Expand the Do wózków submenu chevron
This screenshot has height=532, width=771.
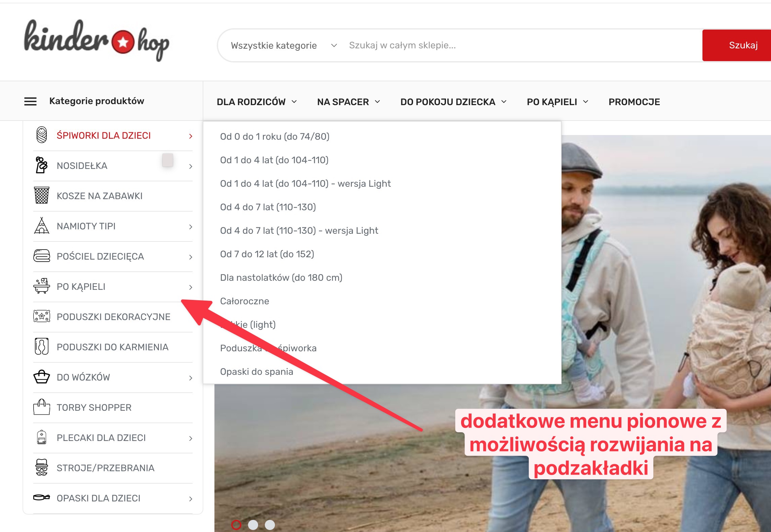click(191, 378)
